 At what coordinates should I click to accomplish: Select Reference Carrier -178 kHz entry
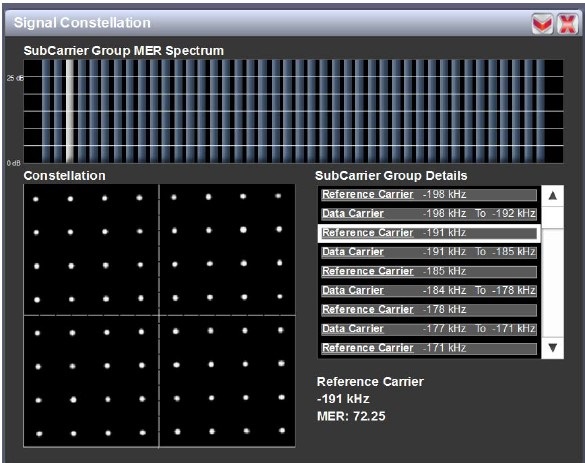429,310
